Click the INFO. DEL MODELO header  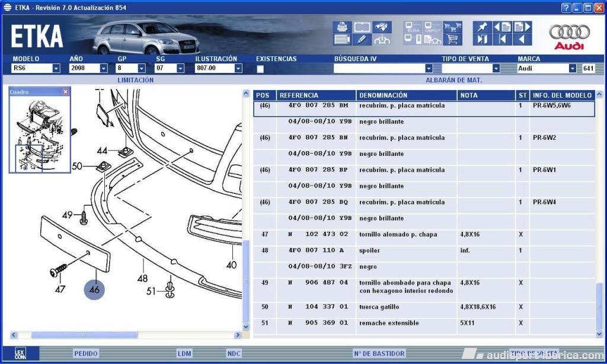[562, 95]
